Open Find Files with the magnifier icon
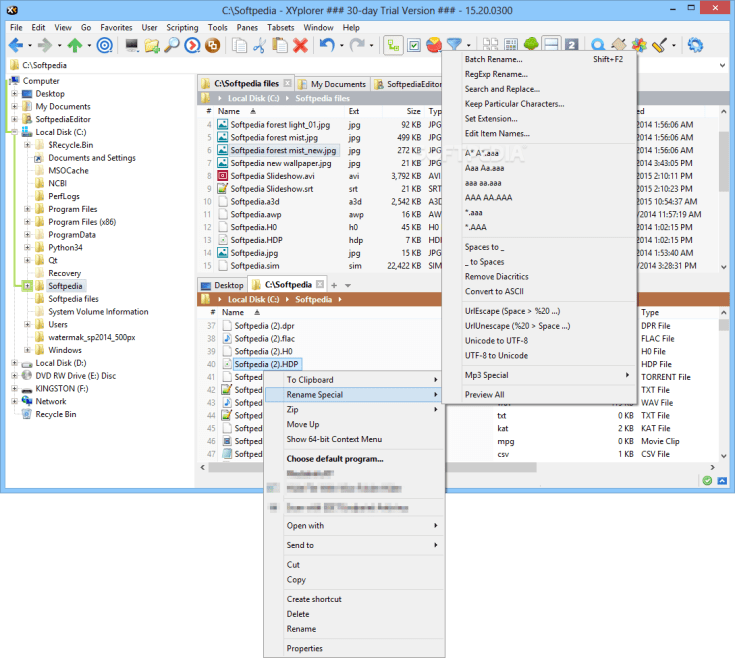 [172, 45]
